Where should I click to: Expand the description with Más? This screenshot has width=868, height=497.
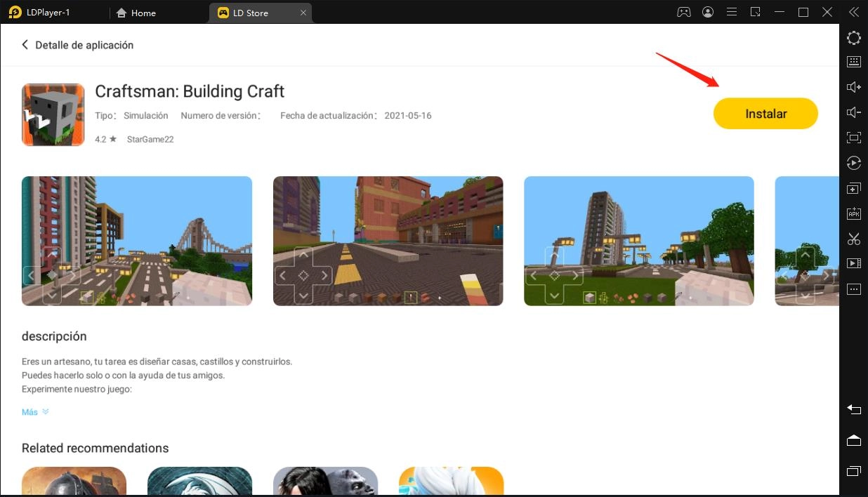[x=35, y=412]
